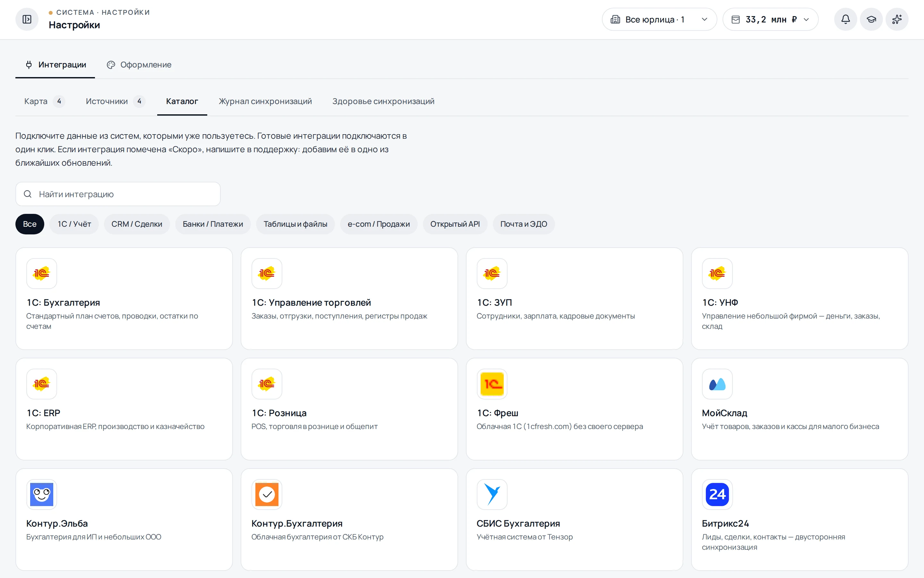Viewport: 924px width, 578px height.
Task: Open the Карта sub-tab
Action: tap(44, 101)
